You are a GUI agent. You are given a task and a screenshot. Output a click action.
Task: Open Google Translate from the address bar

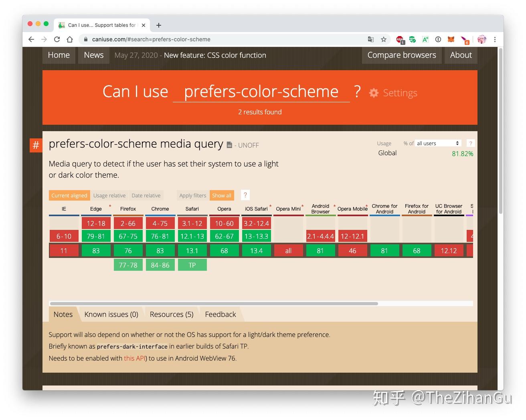coord(371,39)
